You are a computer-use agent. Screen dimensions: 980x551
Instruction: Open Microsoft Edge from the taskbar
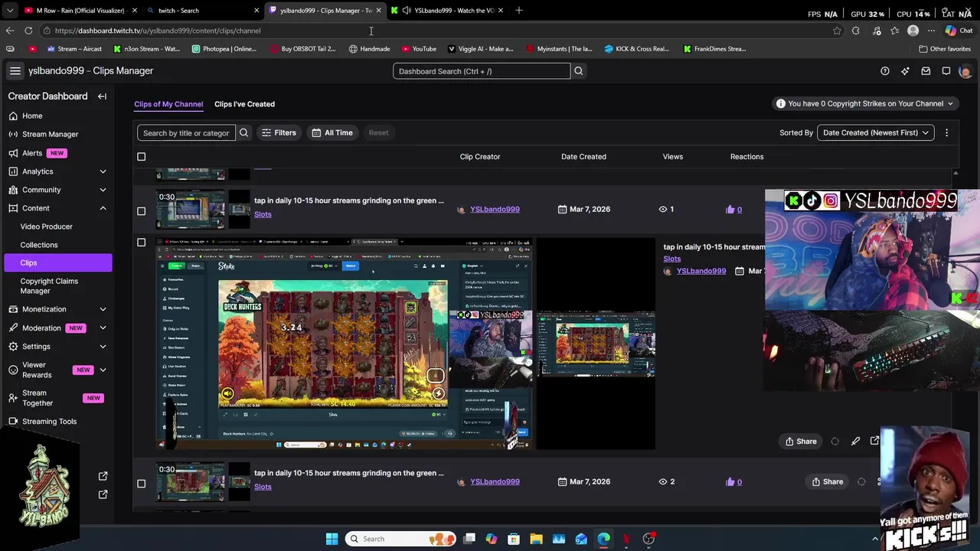603,539
